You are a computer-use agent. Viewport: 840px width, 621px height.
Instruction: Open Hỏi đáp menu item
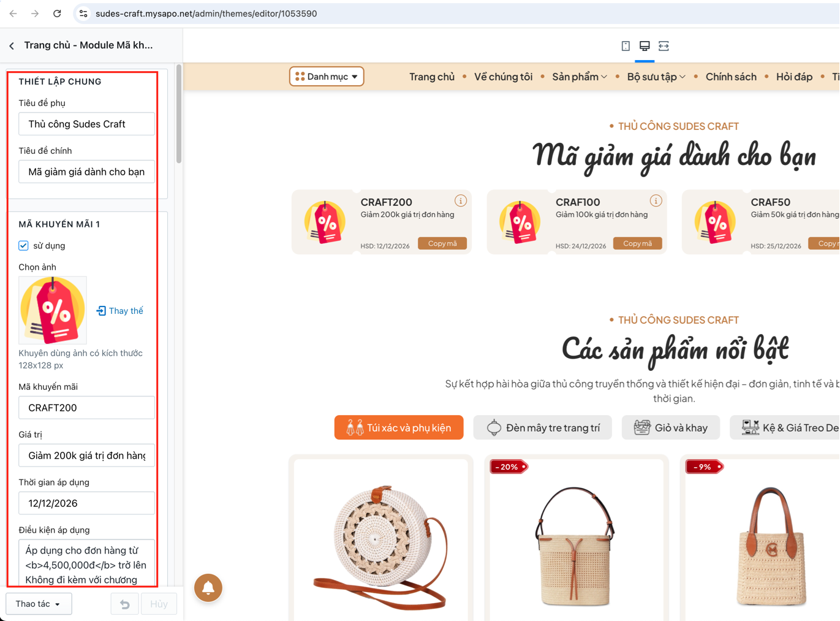[x=794, y=77]
